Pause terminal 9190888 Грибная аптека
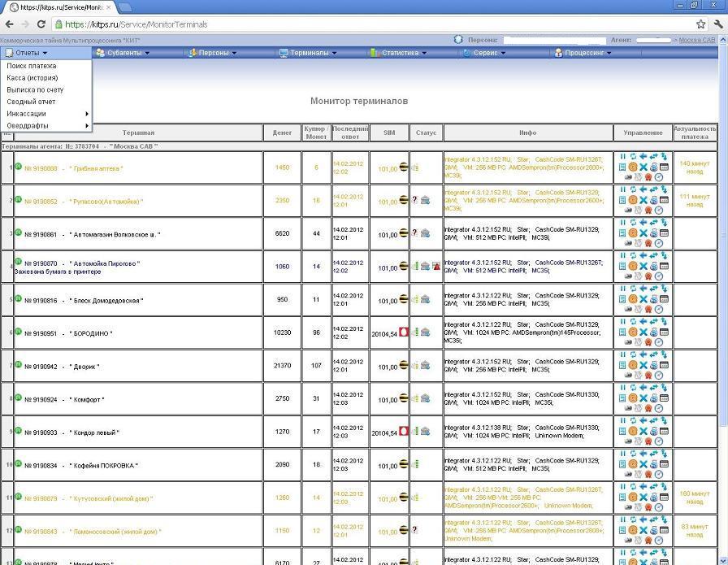Image resolution: width=728 pixels, height=565 pixels. 622,157
